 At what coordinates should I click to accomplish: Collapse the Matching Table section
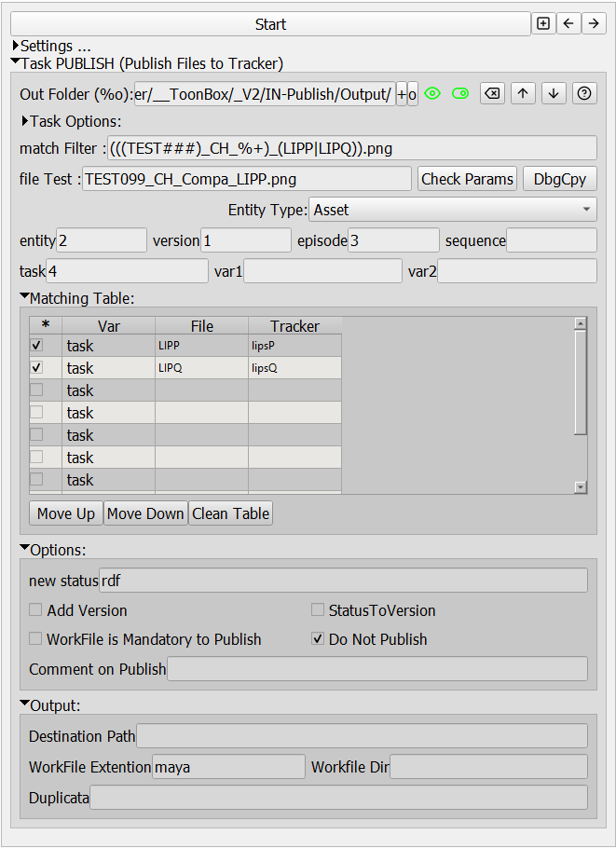25,298
